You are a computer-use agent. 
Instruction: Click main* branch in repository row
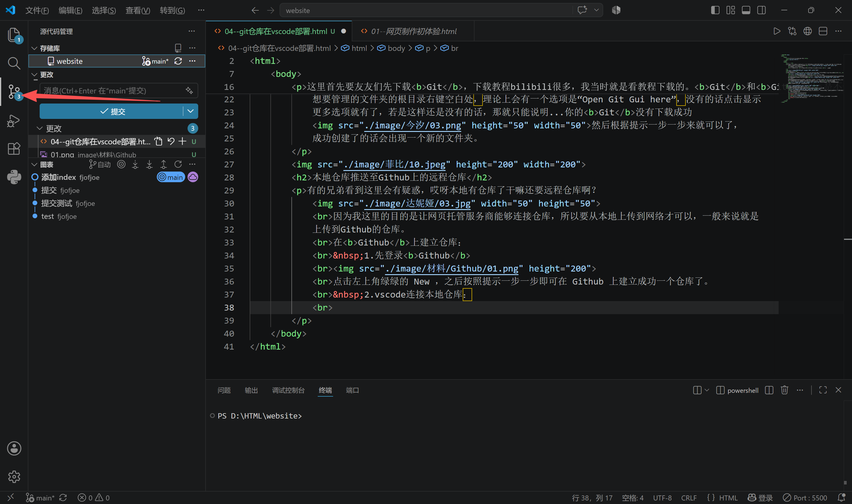point(155,61)
